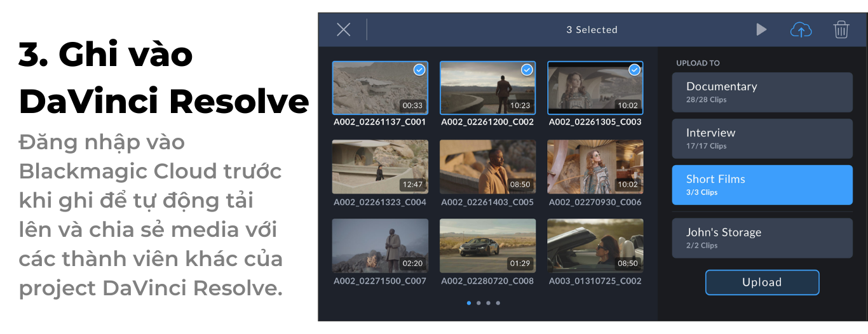This screenshot has width=868, height=334.
Task: Choose the Short Films upload destination
Action: 762,185
